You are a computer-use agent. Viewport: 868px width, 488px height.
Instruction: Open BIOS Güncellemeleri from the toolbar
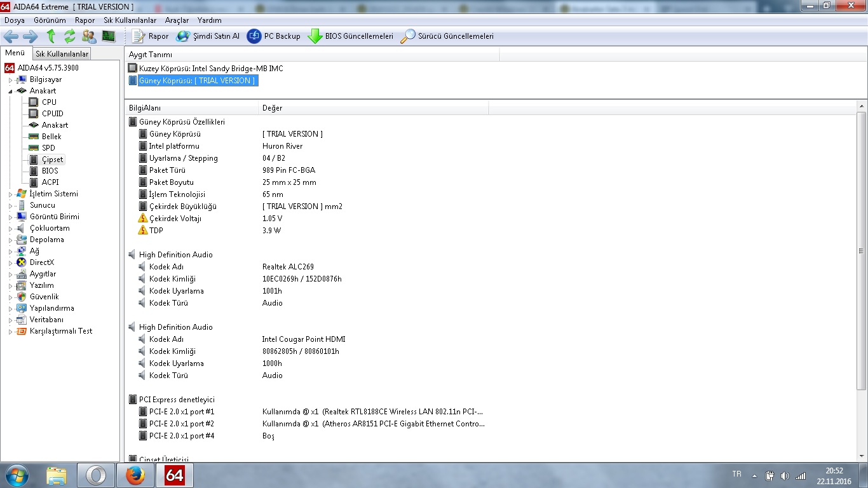(351, 36)
